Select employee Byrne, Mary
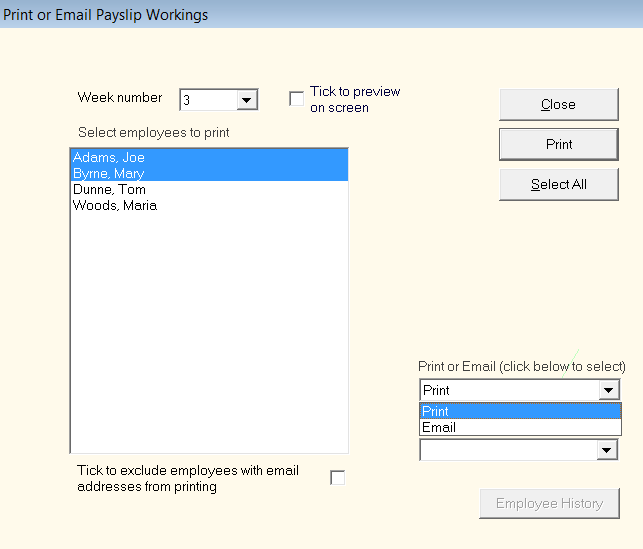The height and width of the screenshot is (549, 643). (x=209, y=173)
